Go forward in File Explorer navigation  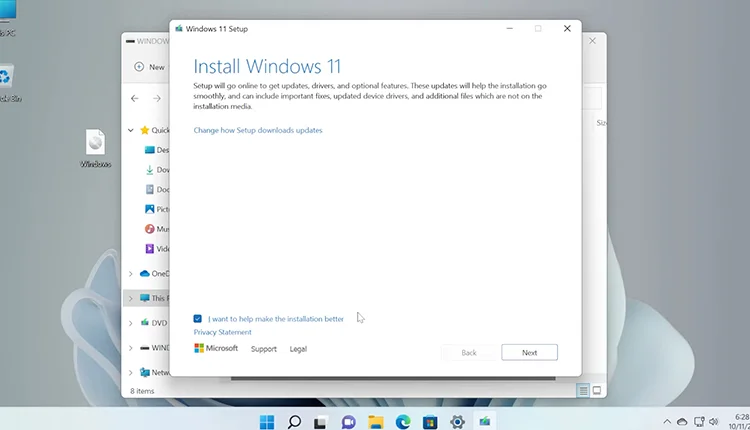point(157,99)
